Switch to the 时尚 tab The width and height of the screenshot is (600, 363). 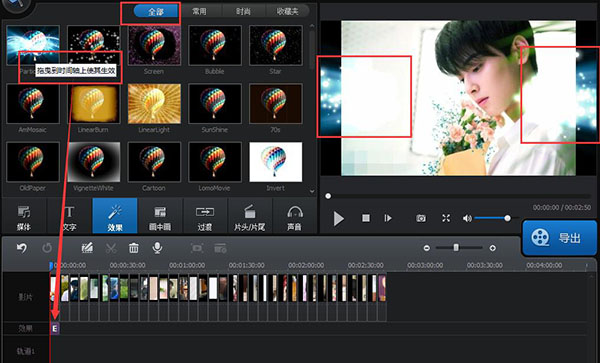243,11
